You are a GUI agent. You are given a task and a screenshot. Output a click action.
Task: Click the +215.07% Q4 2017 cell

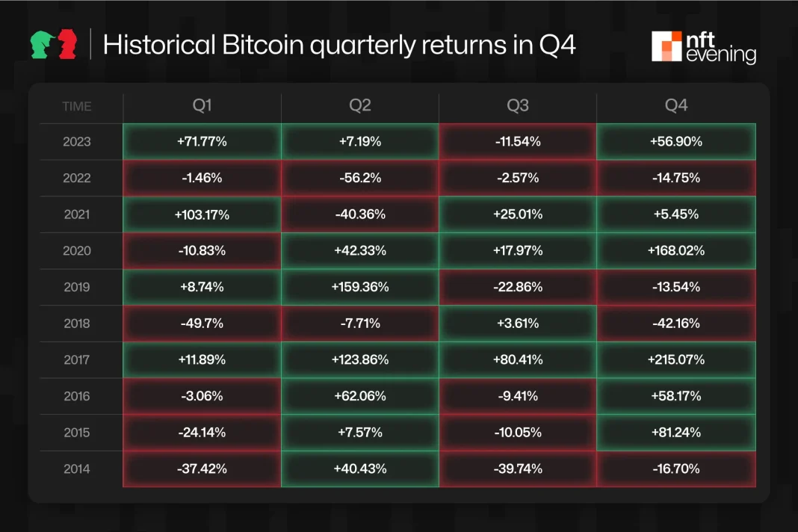[x=676, y=359]
